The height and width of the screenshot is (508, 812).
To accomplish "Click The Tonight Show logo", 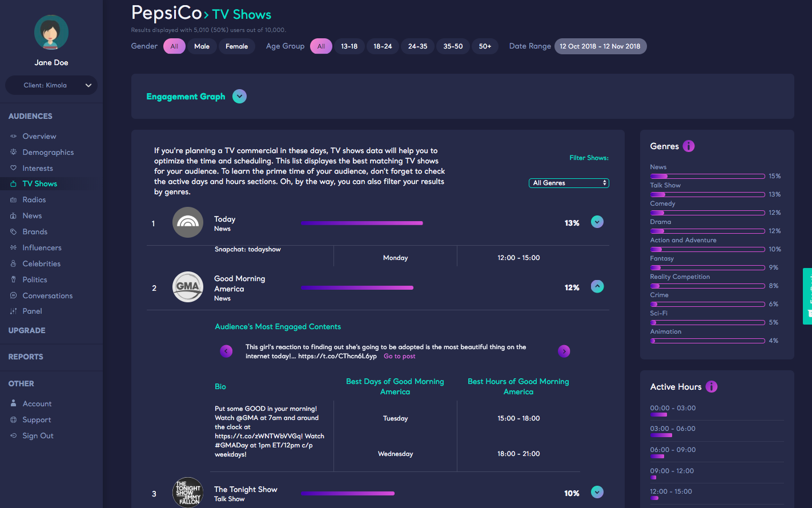I will click(x=188, y=493).
